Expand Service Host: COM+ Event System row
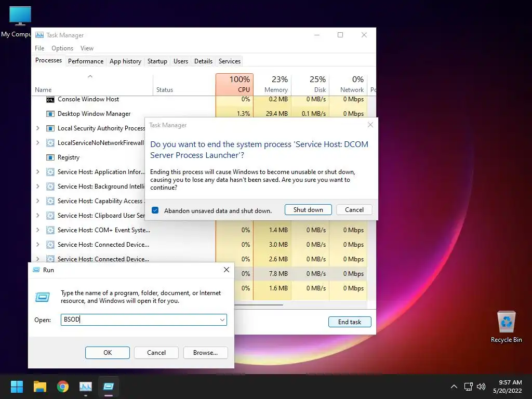532x399 pixels. point(37,230)
